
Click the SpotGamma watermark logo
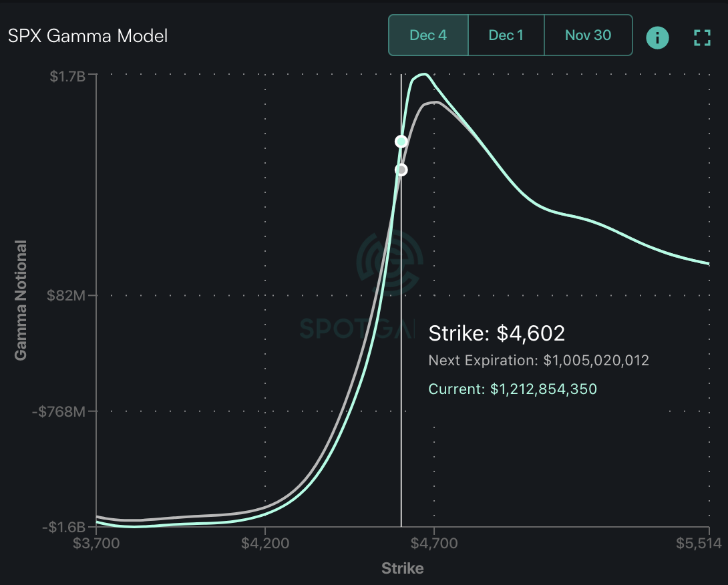pyautogui.click(x=390, y=263)
